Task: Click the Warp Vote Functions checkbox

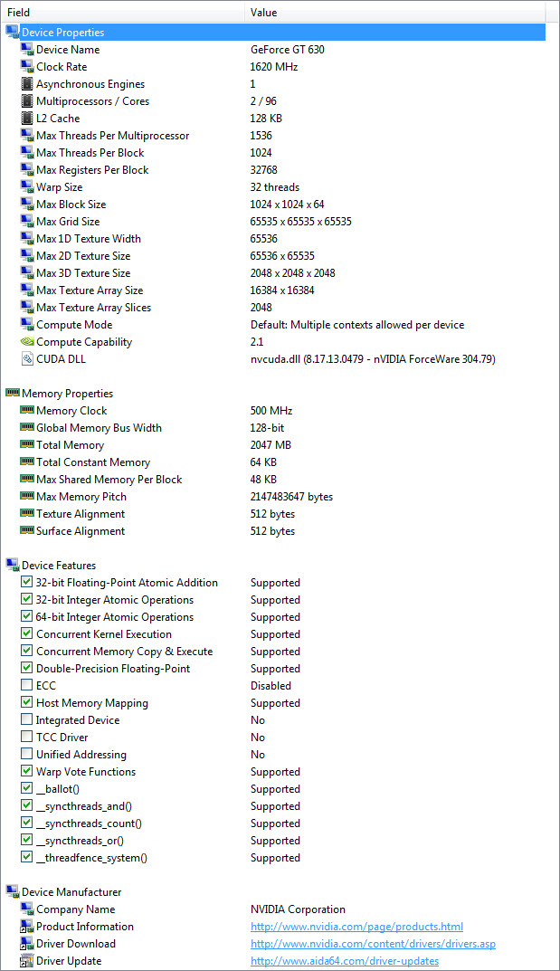Action: click(26, 772)
